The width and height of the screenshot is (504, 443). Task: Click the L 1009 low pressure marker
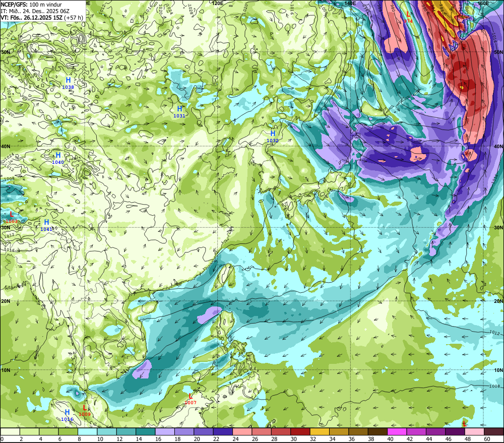85,411
